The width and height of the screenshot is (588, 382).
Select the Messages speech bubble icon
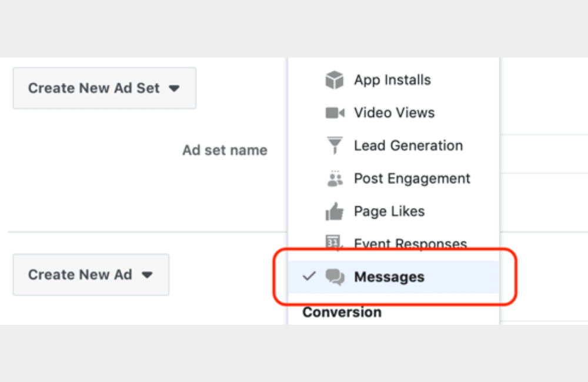[335, 276]
